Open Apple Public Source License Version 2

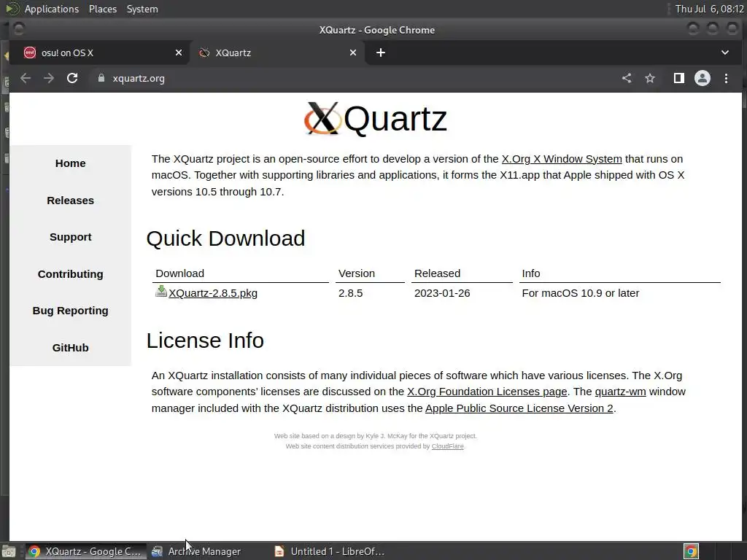click(x=519, y=408)
